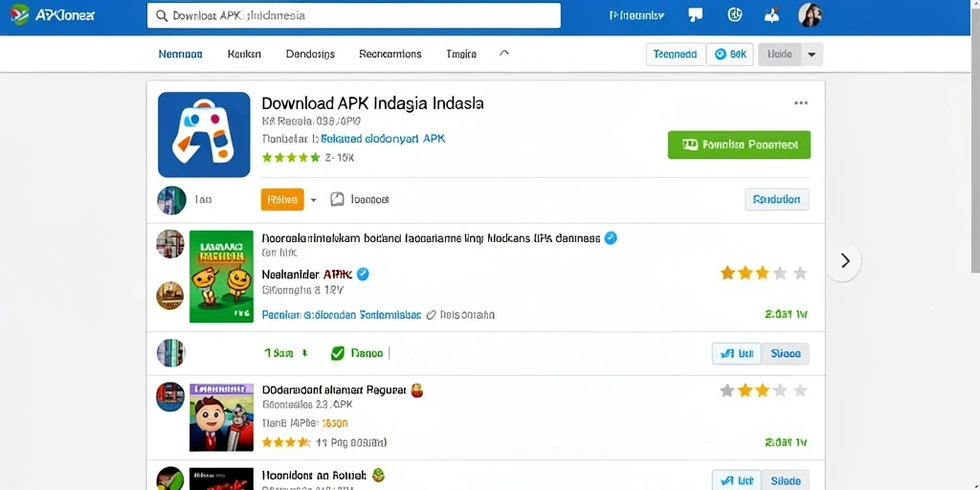This screenshot has width=980, height=490.
Task: Click emoji icon after Reguer title
Action: pos(417,391)
